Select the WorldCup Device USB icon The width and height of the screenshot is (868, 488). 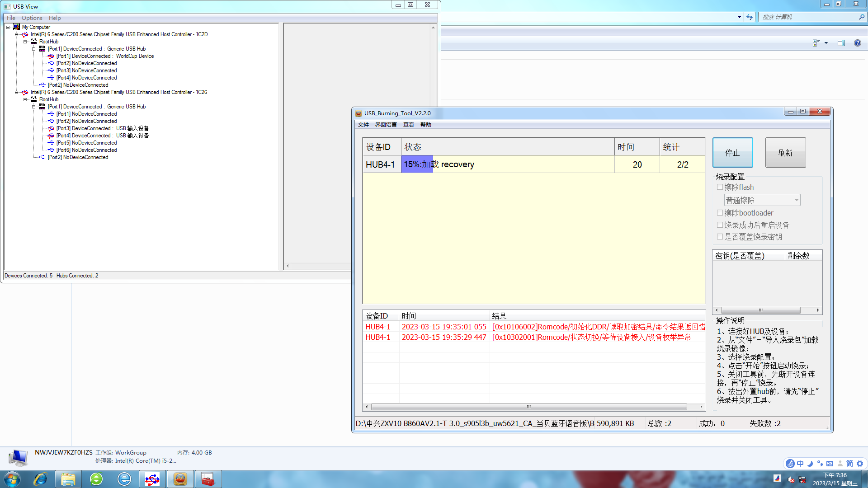pos(51,56)
